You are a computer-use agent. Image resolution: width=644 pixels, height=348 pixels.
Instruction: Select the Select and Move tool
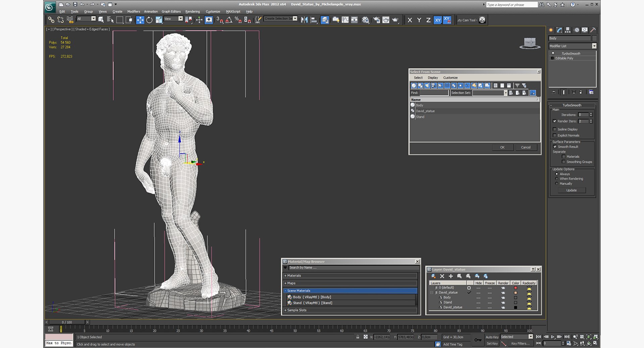pyautogui.click(x=140, y=20)
